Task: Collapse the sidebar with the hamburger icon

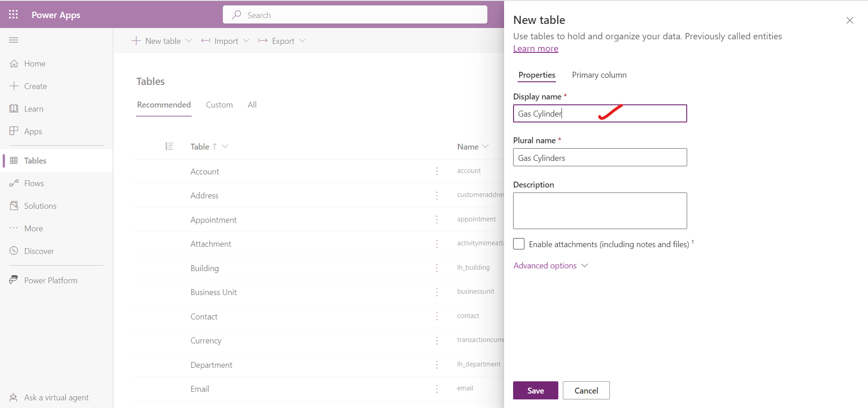Action: 14,40
